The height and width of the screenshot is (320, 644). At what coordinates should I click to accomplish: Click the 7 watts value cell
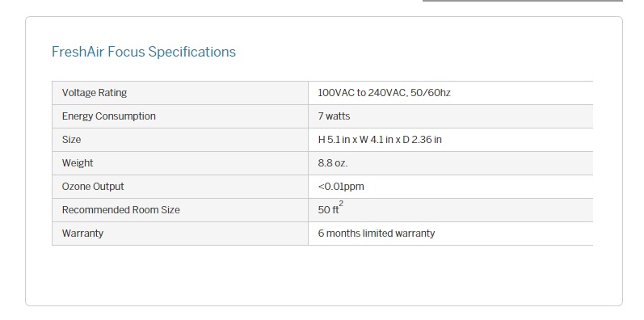(x=451, y=116)
